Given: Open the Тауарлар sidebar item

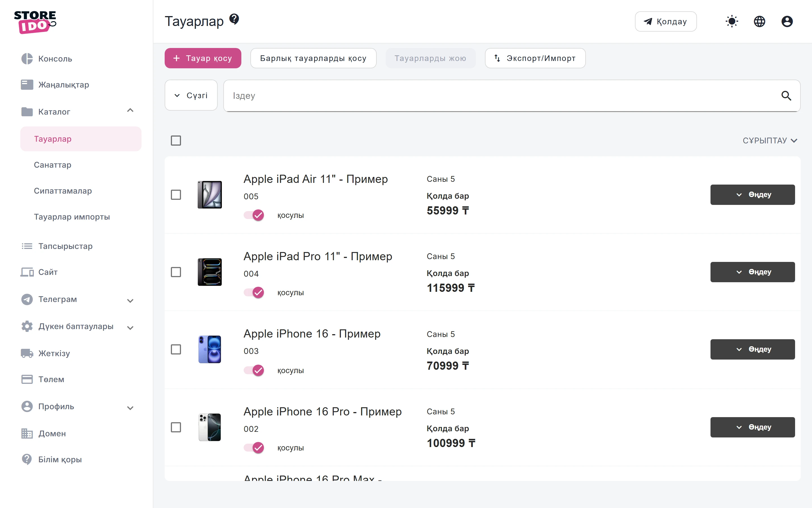Looking at the screenshot, I should click(x=81, y=139).
